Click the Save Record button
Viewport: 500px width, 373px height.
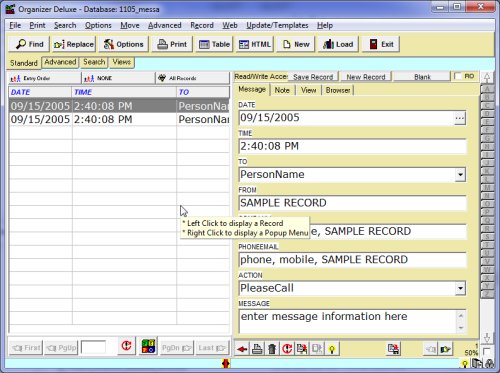coord(313,77)
